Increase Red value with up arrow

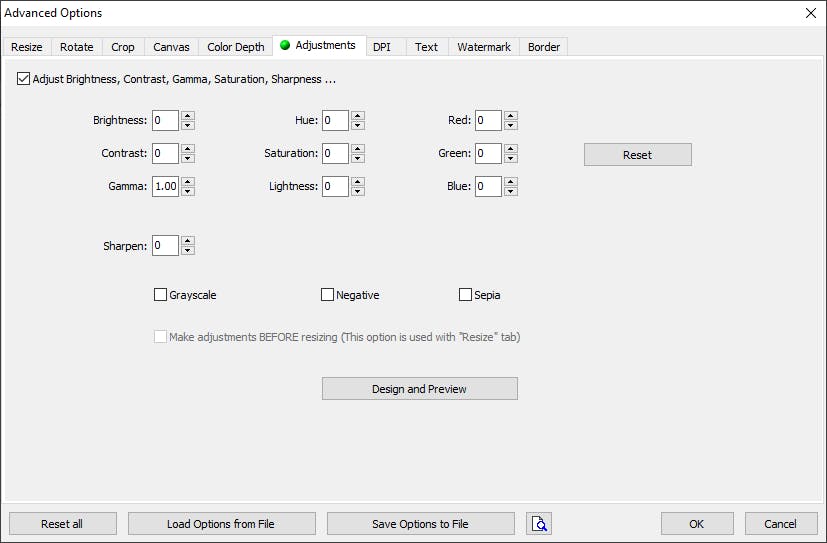click(511, 116)
